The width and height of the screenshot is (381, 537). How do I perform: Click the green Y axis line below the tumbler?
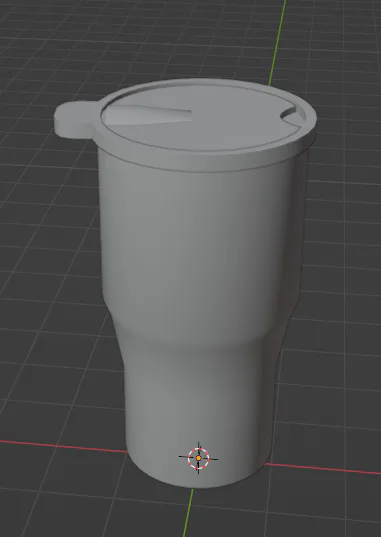pyautogui.click(x=188, y=513)
